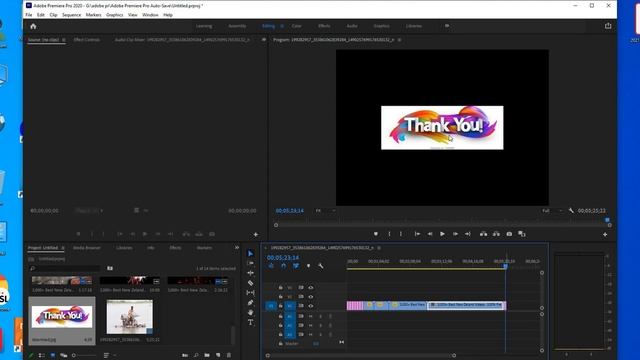The height and width of the screenshot is (360, 640).
Task: Export frame with the camera icon
Action: [509, 234]
